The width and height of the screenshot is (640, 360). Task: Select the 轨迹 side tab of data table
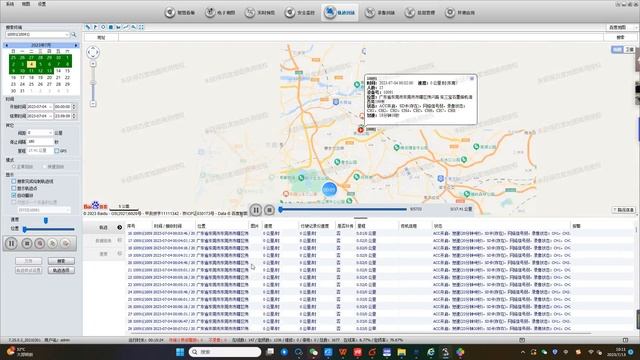[104, 227]
